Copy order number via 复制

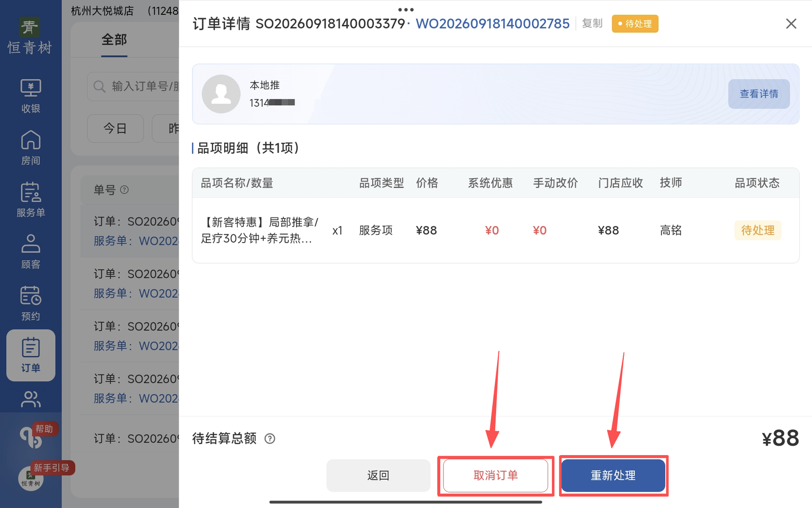[592, 24]
